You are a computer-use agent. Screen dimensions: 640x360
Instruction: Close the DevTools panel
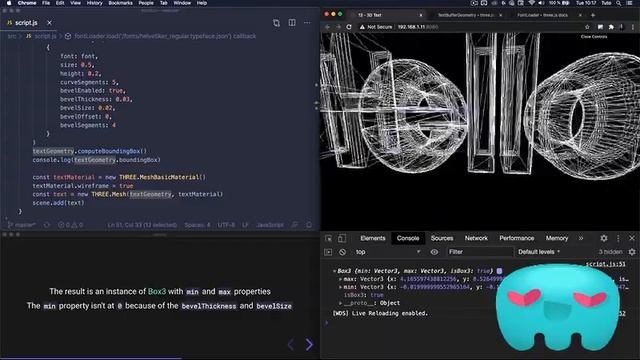(x=632, y=238)
